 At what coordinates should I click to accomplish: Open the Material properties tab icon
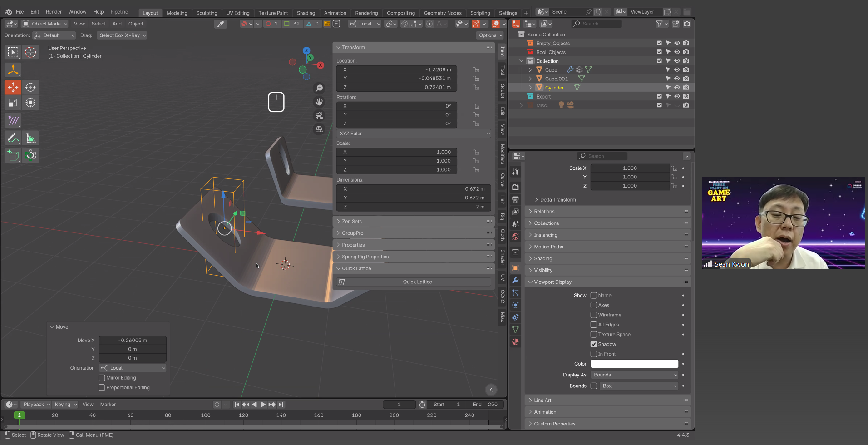click(x=515, y=341)
